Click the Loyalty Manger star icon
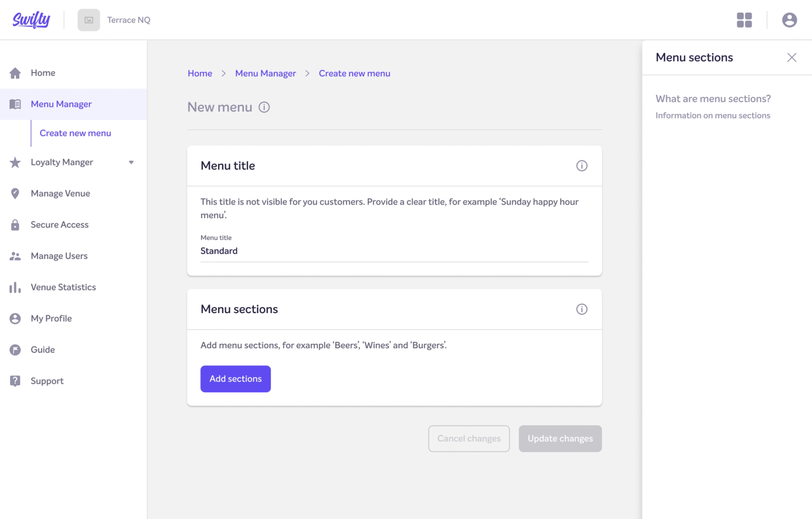This screenshot has width=812, height=519. 15,162
